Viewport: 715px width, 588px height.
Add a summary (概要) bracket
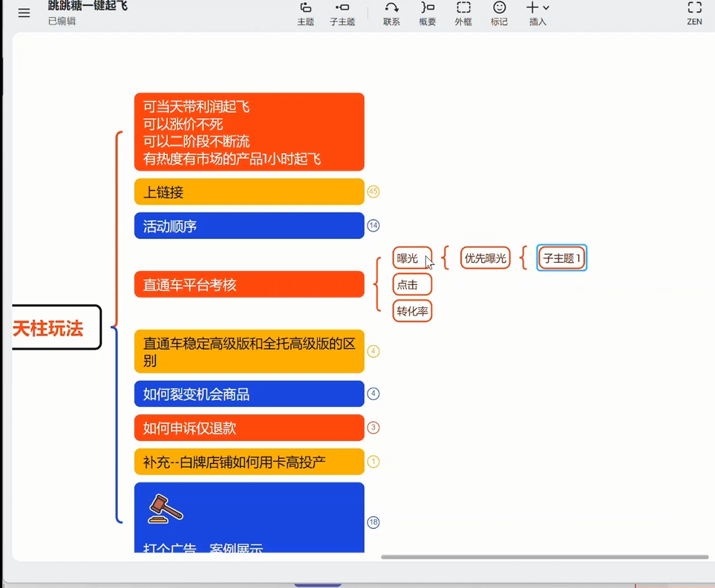[428, 13]
